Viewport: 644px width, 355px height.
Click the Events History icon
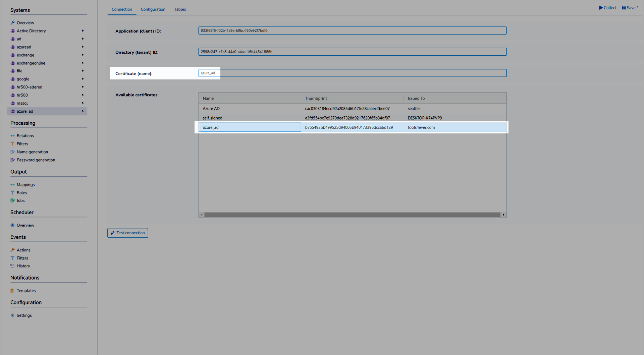point(12,266)
